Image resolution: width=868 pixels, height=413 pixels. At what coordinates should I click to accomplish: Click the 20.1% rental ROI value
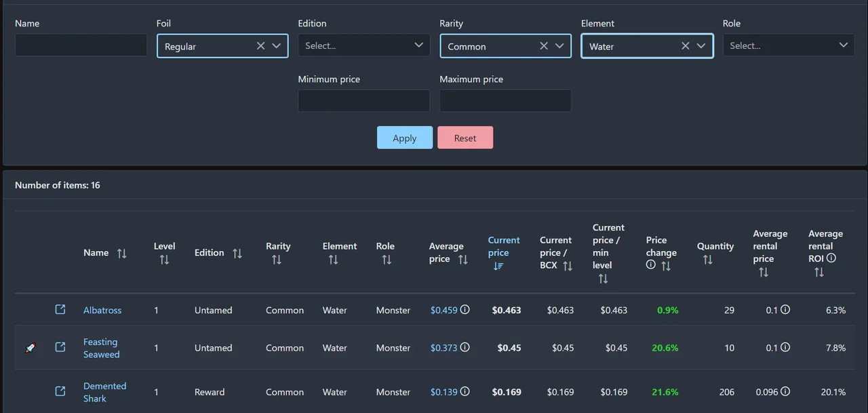pos(833,392)
